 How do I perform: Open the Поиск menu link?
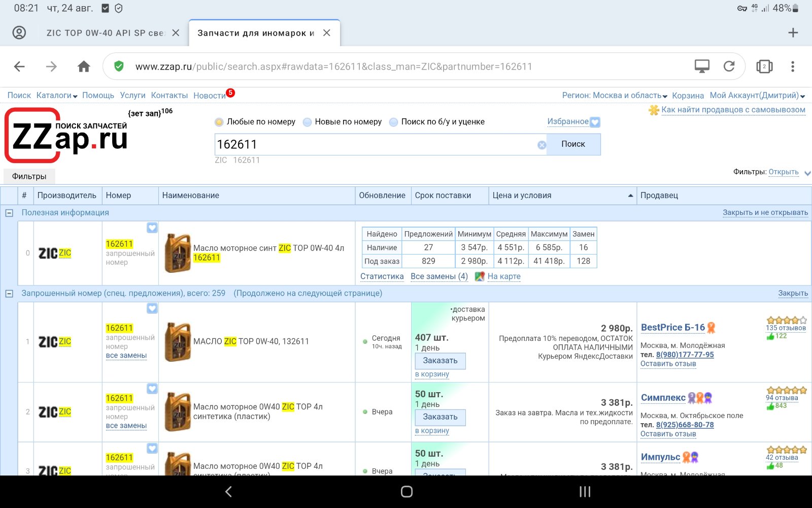point(19,96)
